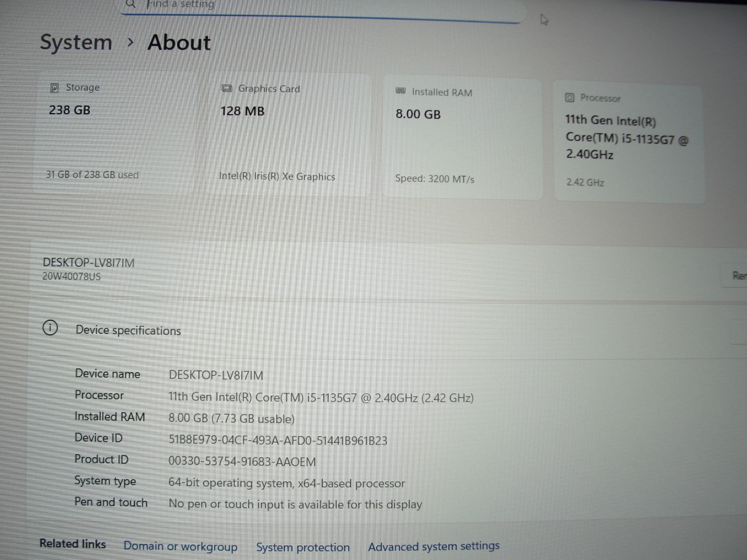Select 8.00 GB (7.73 GB usable) text
This screenshot has width=747, height=560.
pyautogui.click(x=231, y=419)
